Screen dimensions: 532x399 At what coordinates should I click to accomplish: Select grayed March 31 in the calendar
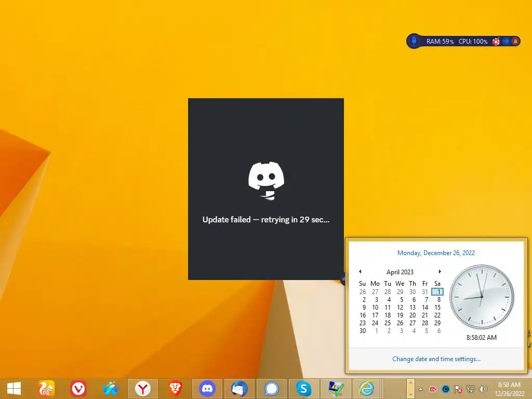point(425,292)
